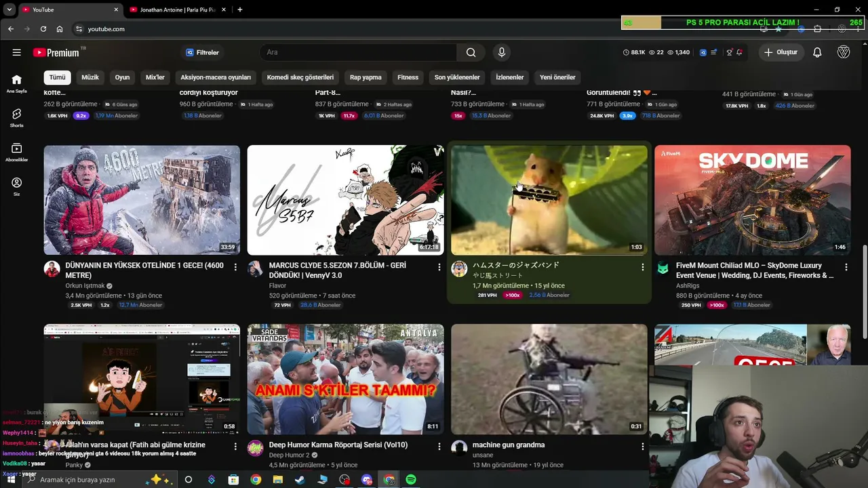868x488 pixels.
Task: Open the extension list icon near the trophy
Action: [x=714, y=52]
